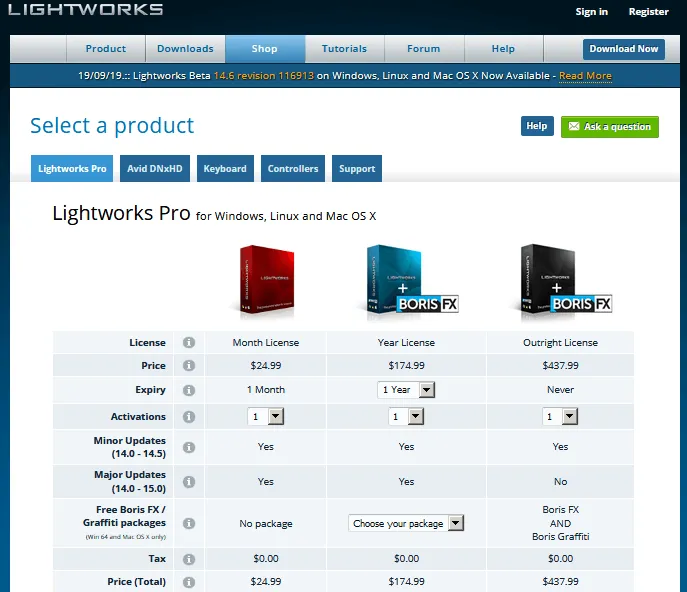Click the 1 Month expiry value

tap(266, 390)
